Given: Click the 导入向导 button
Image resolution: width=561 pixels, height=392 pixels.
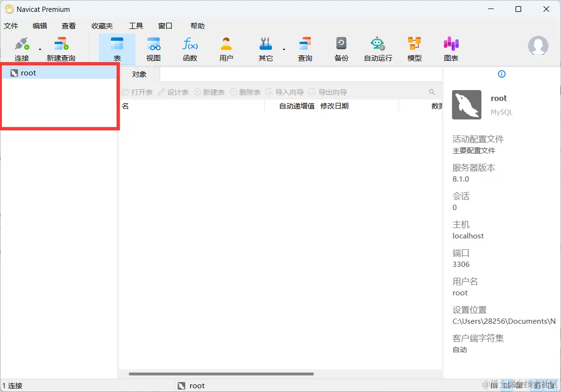Looking at the screenshot, I should pyautogui.click(x=285, y=92).
